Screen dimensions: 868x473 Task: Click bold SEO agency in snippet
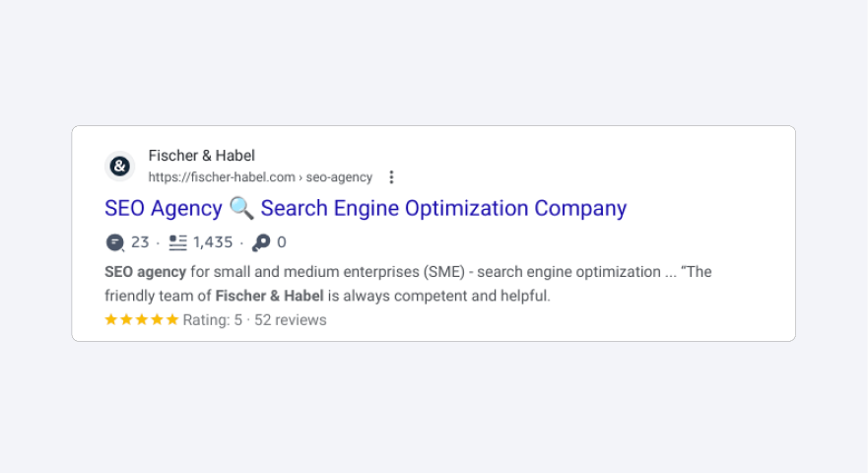tap(145, 272)
